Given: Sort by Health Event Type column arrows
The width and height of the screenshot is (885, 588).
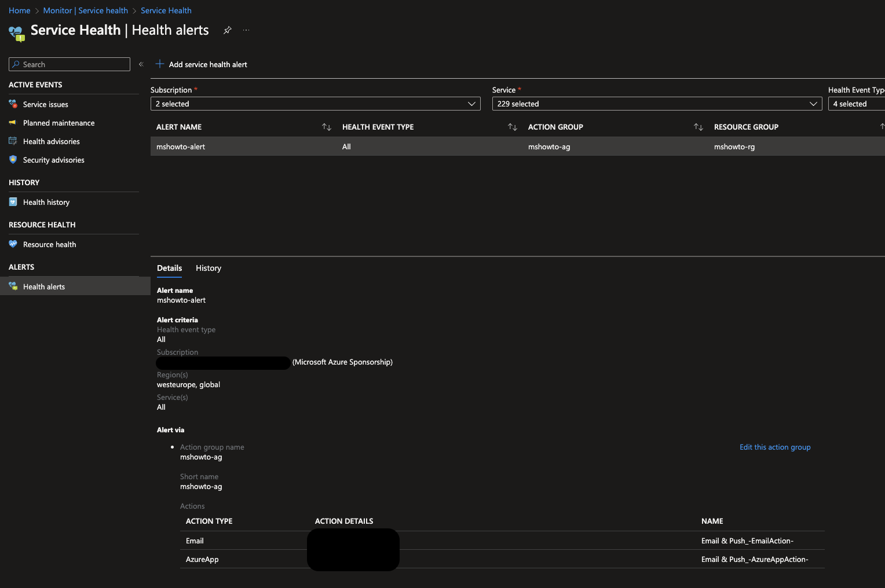Looking at the screenshot, I should coord(513,127).
